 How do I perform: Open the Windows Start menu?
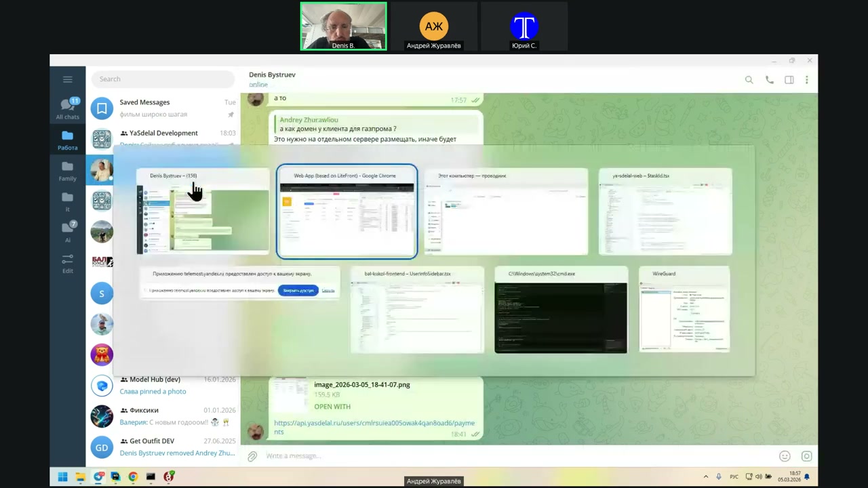pos(62,476)
